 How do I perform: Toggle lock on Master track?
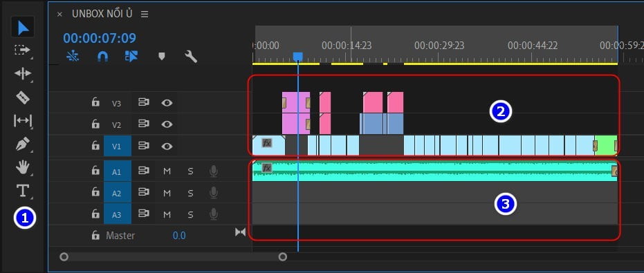pos(95,235)
